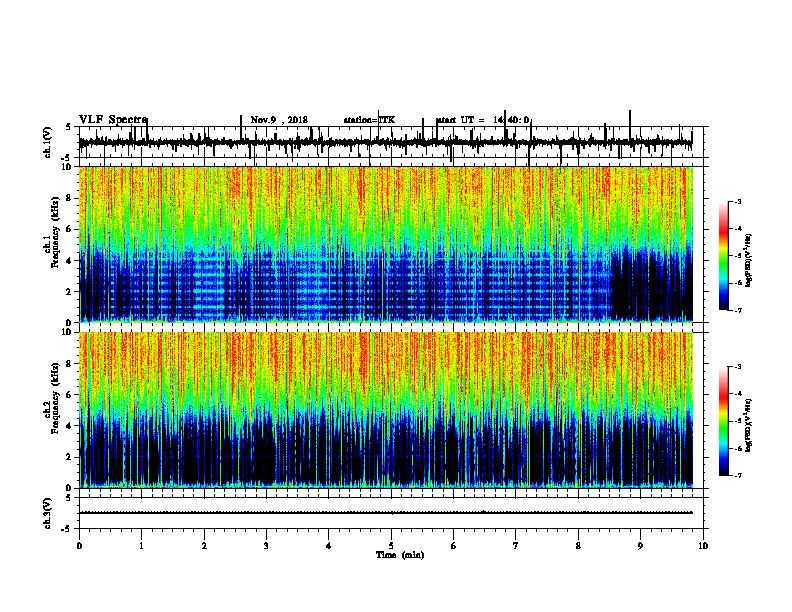This screenshot has width=792, height=612.
Task: Click time axis tick label "8"
Action: tap(578, 546)
